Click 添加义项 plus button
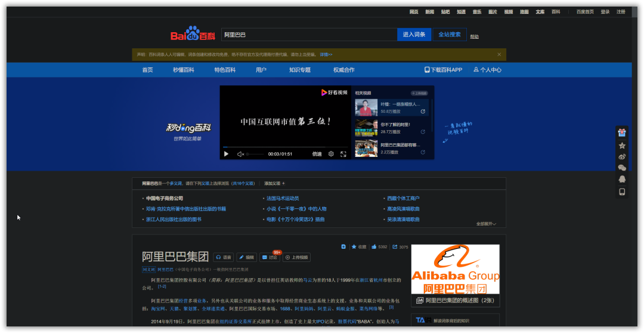 [x=274, y=183]
